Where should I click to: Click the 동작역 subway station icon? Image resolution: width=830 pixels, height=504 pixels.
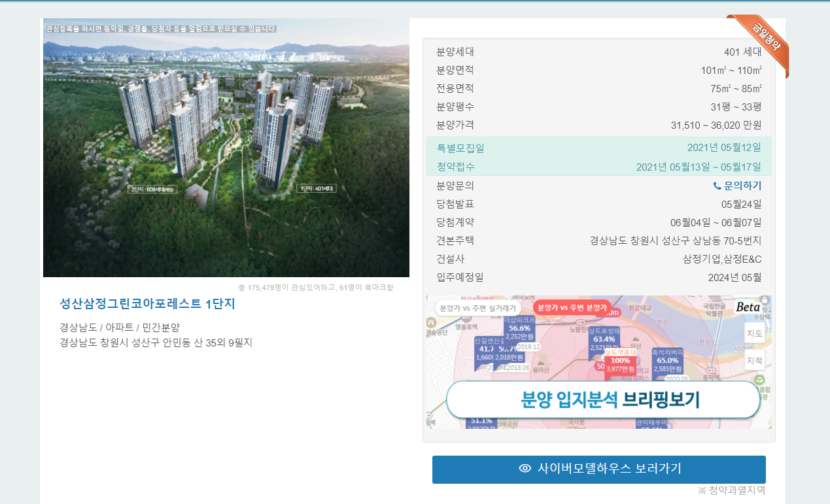point(710,369)
